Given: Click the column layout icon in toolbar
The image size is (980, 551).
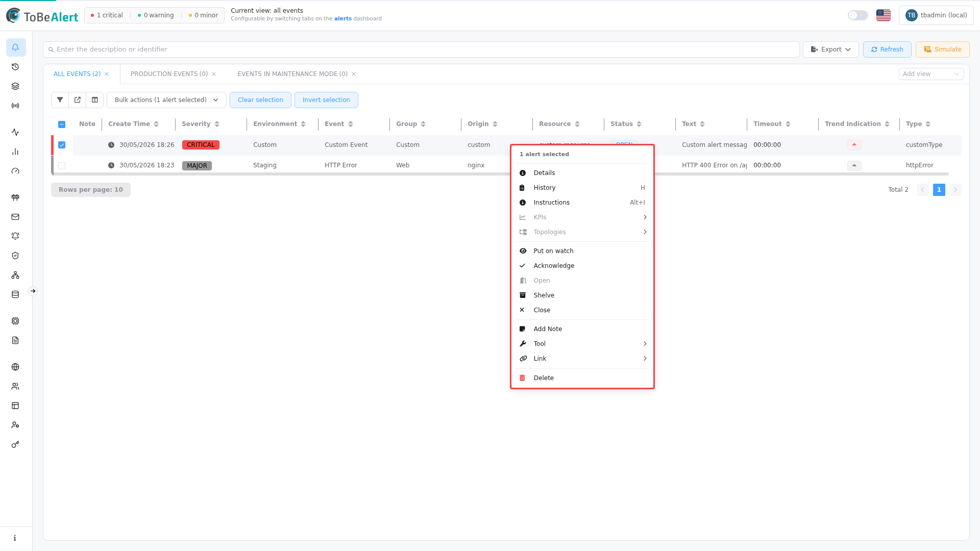Looking at the screenshot, I should click(95, 100).
